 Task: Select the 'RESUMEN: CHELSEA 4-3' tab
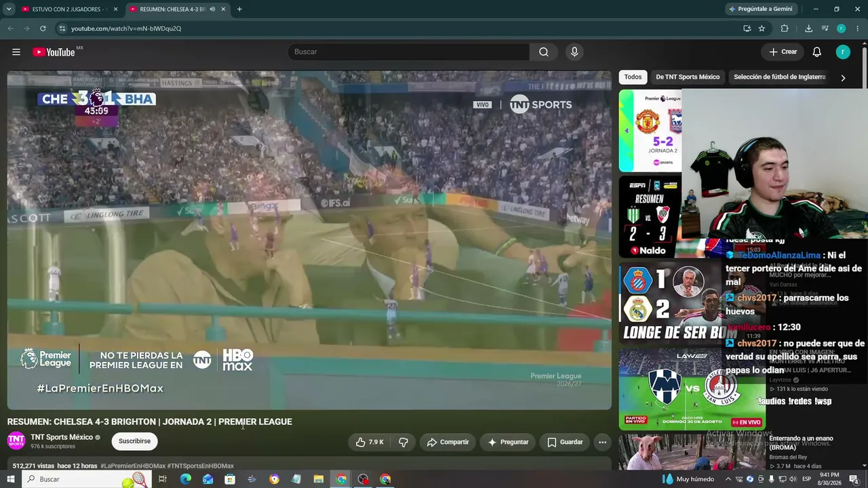173,9
